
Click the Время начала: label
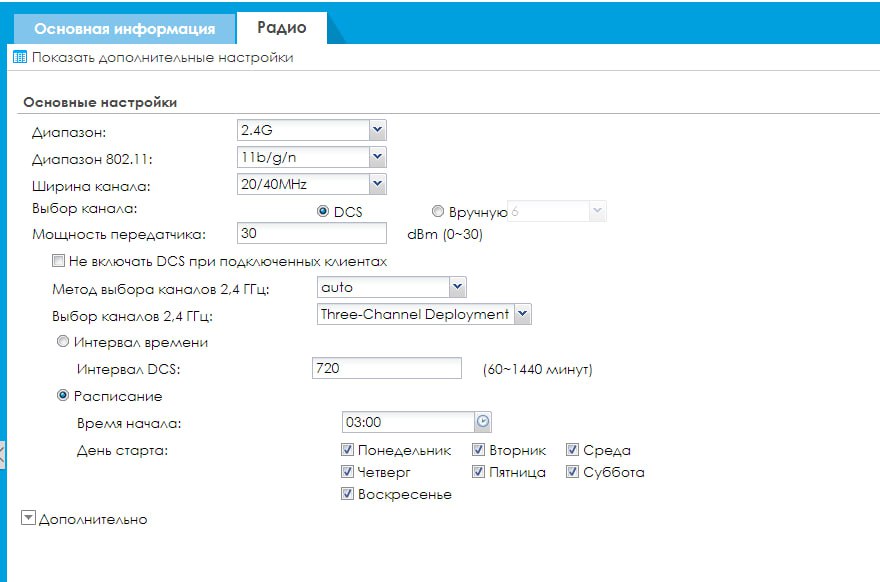[x=129, y=423]
